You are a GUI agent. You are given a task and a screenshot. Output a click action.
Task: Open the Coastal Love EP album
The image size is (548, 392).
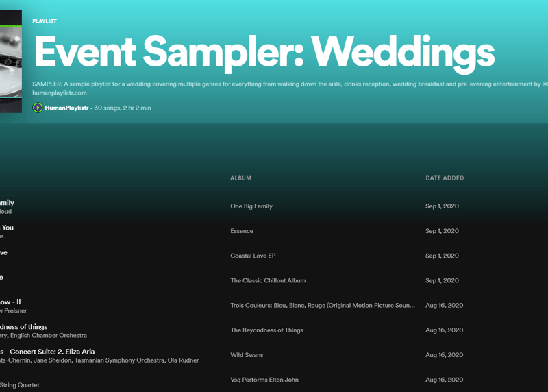point(253,256)
